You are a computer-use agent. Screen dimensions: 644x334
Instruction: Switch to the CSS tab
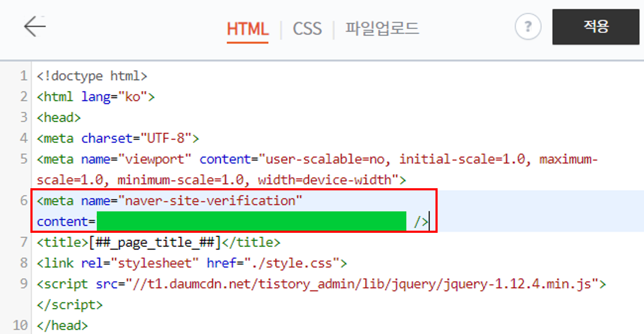[x=307, y=29]
